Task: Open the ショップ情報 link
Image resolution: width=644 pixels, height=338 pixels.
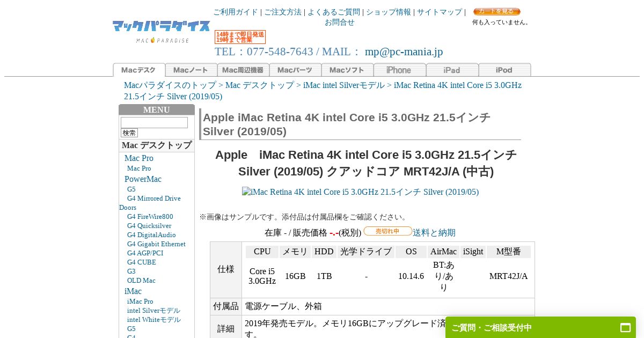Action: pyautogui.click(x=389, y=12)
